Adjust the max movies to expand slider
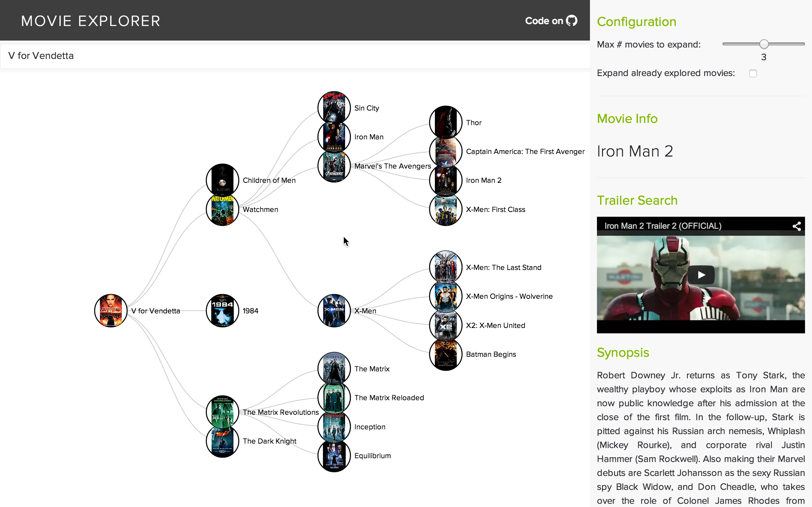Screen dimensions: 812x507 pyautogui.click(x=764, y=44)
